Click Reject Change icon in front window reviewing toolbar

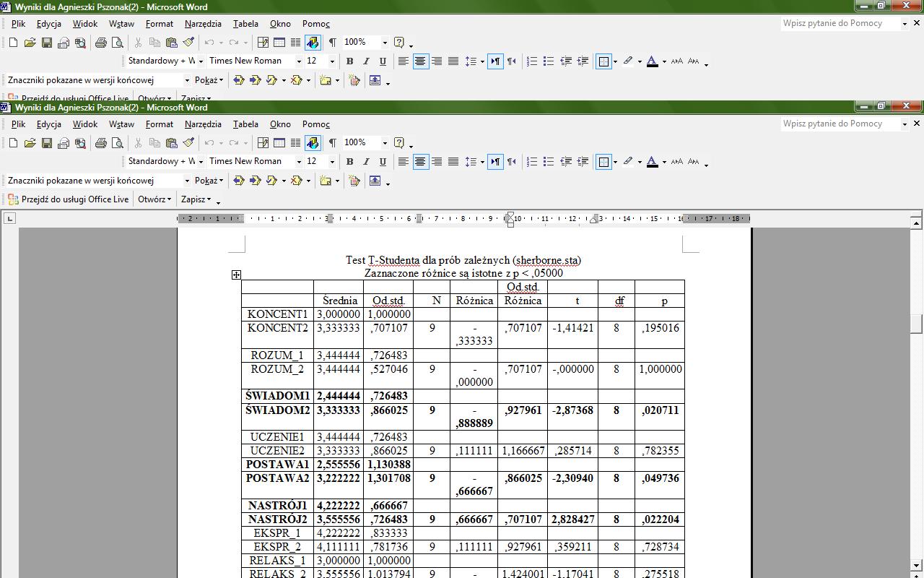pyautogui.click(x=296, y=181)
